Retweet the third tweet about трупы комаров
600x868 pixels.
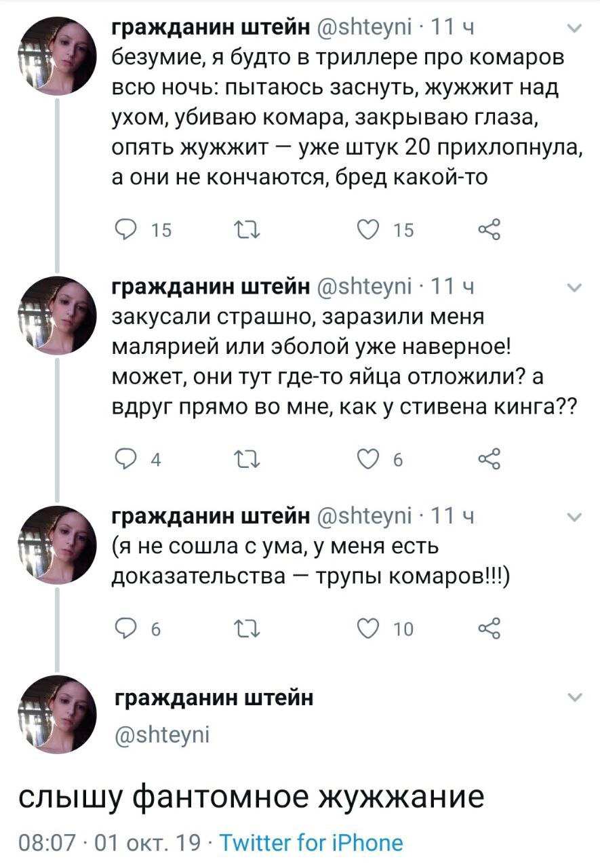tap(243, 629)
